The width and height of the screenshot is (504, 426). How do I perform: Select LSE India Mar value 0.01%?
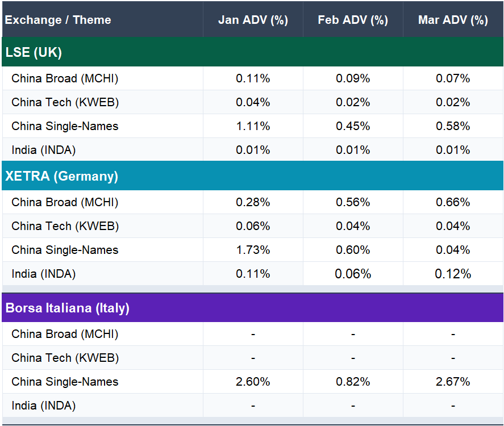tap(453, 150)
